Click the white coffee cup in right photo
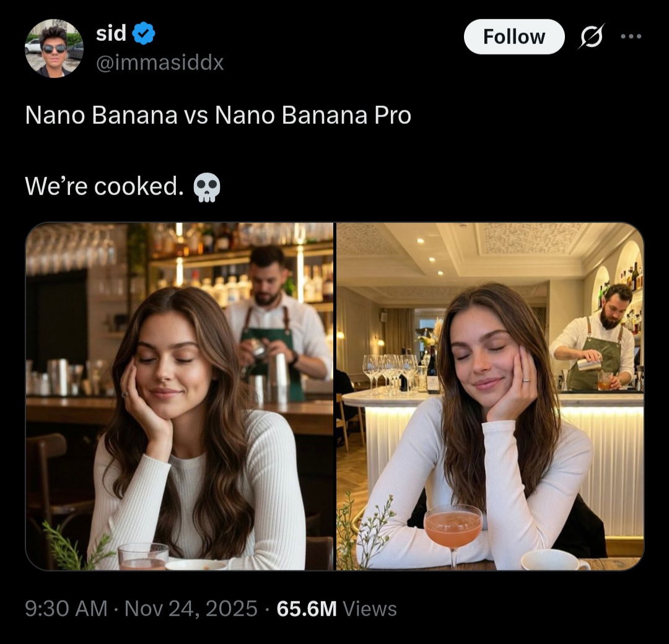669x644 pixels. pos(553,561)
